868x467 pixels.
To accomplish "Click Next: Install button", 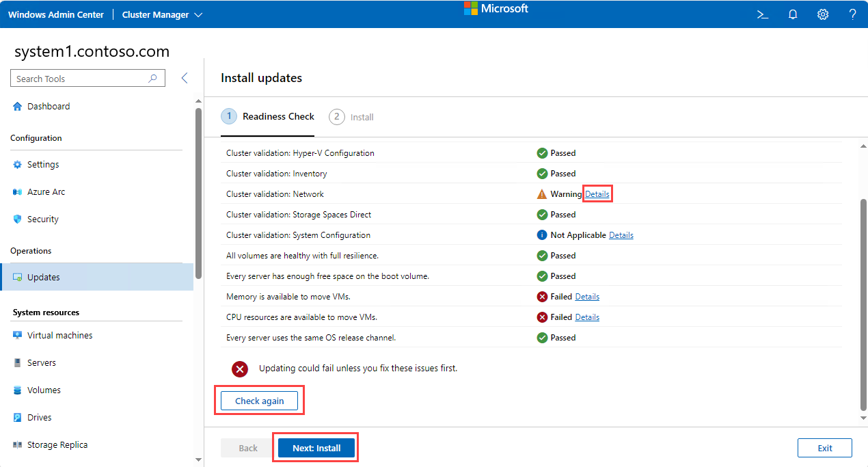I will (316, 448).
